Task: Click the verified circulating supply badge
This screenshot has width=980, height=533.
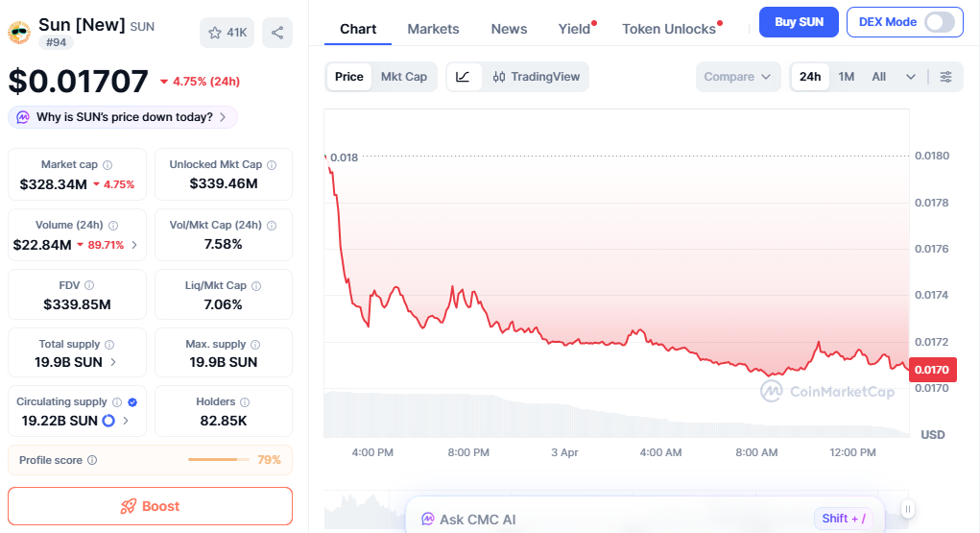Action: (132, 402)
